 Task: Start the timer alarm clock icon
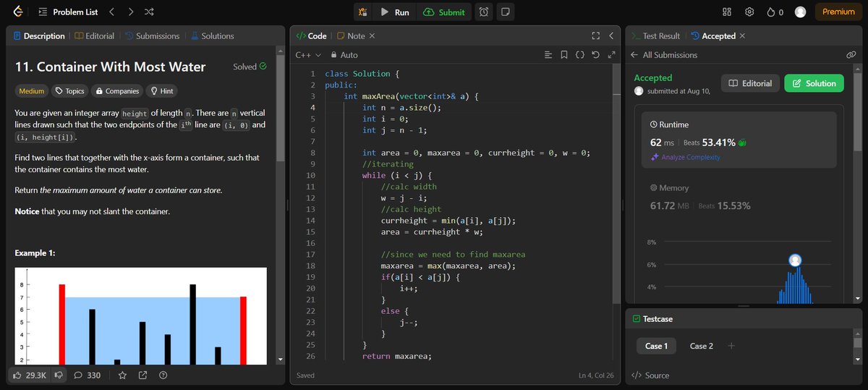pos(483,12)
